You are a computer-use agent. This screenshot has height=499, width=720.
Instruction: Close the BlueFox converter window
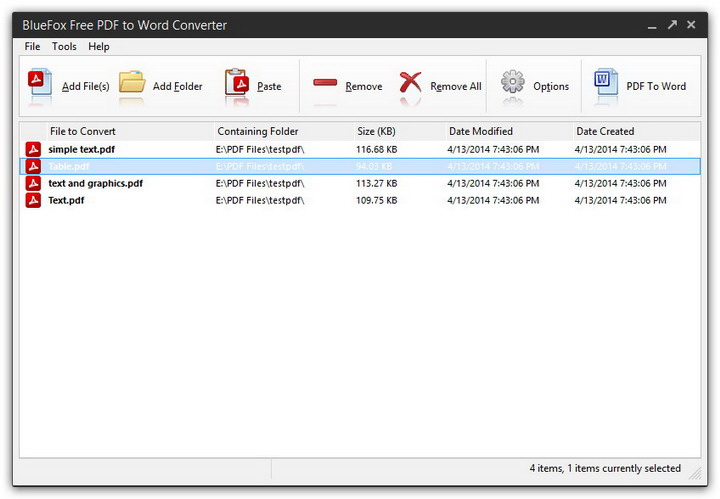(x=691, y=25)
